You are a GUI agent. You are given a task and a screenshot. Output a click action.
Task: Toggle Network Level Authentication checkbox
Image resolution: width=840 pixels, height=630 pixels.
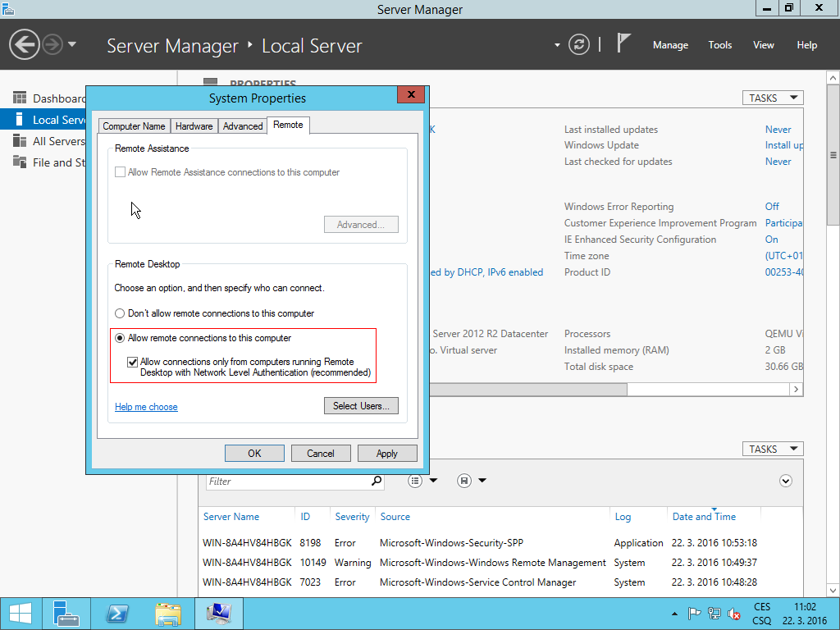pyautogui.click(x=132, y=362)
